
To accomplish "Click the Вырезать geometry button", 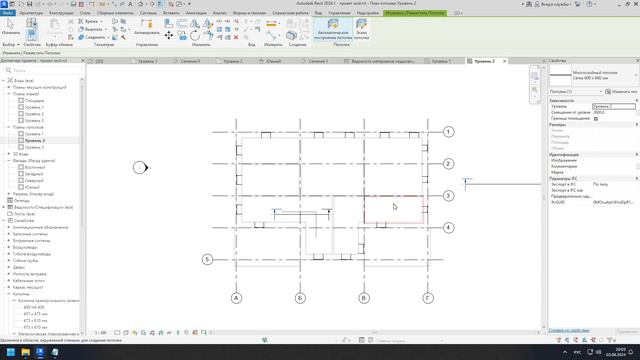I will click(x=92, y=29).
